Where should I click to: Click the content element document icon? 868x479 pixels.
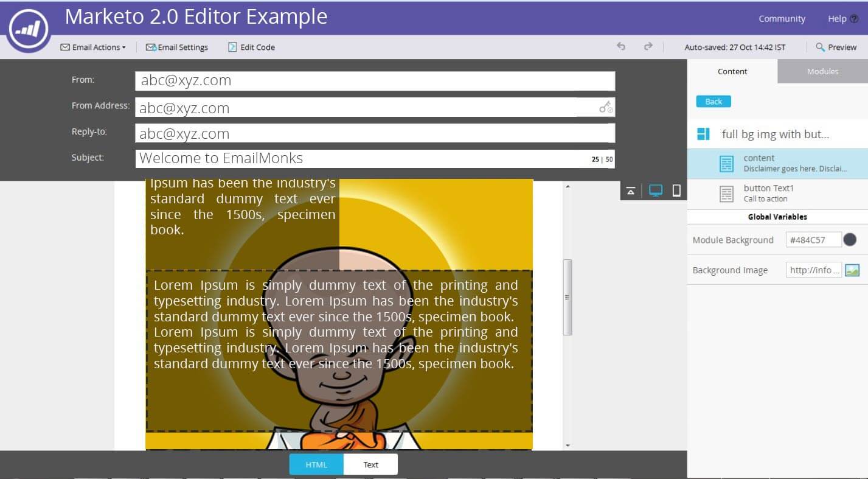point(726,163)
